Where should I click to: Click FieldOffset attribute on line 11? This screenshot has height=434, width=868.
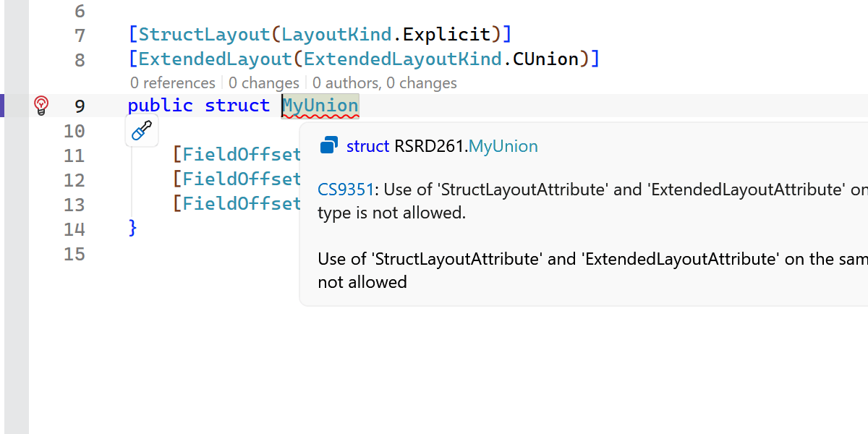click(241, 155)
